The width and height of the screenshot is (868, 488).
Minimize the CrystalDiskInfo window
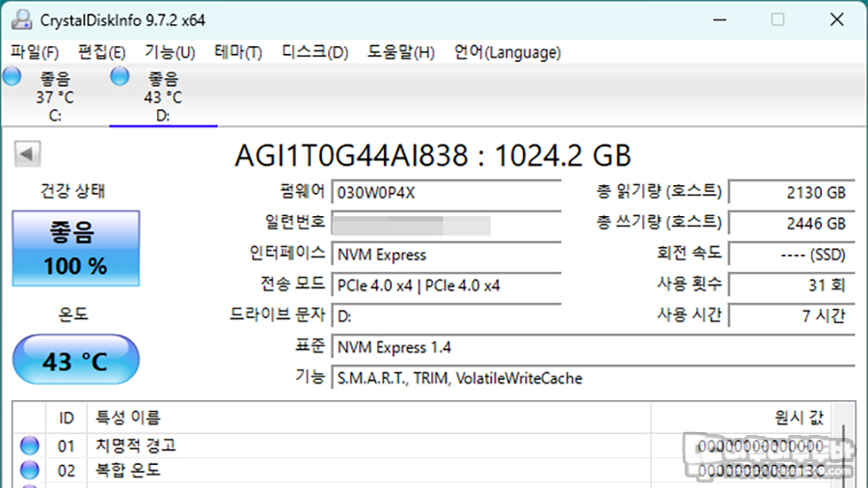(x=719, y=20)
